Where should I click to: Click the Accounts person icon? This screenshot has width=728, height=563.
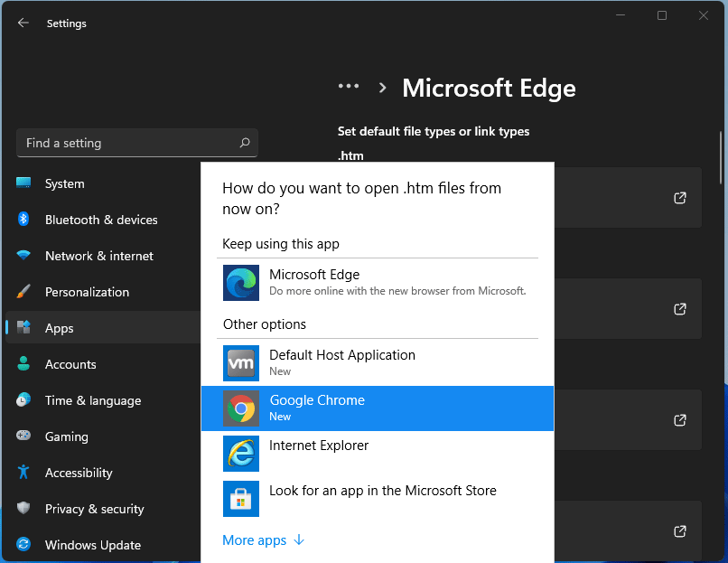[23, 363]
